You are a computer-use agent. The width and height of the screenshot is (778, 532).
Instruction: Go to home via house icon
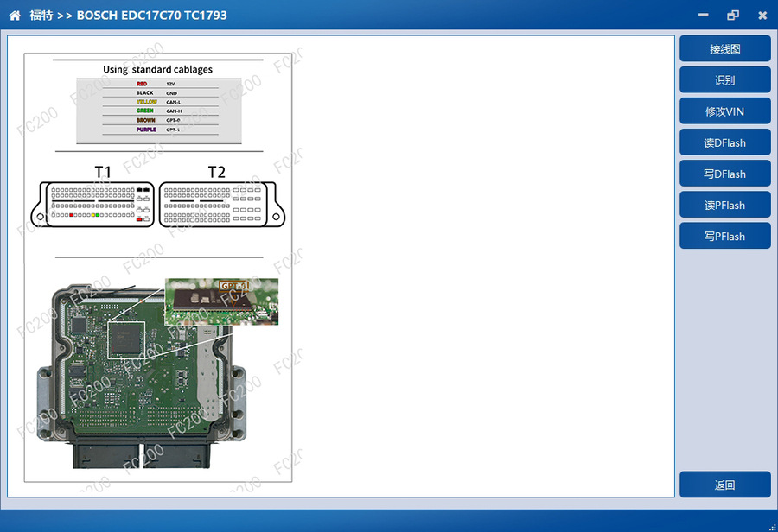pos(15,16)
